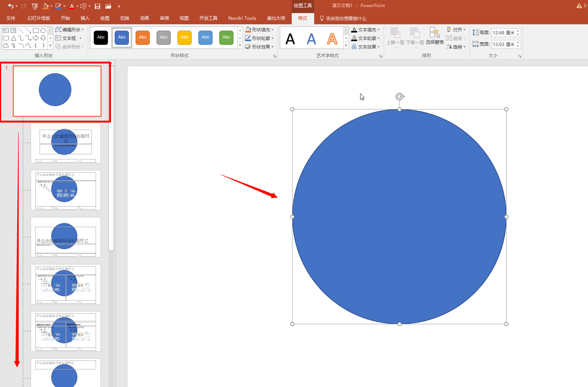Click the 高度 (height) input field

(503, 33)
